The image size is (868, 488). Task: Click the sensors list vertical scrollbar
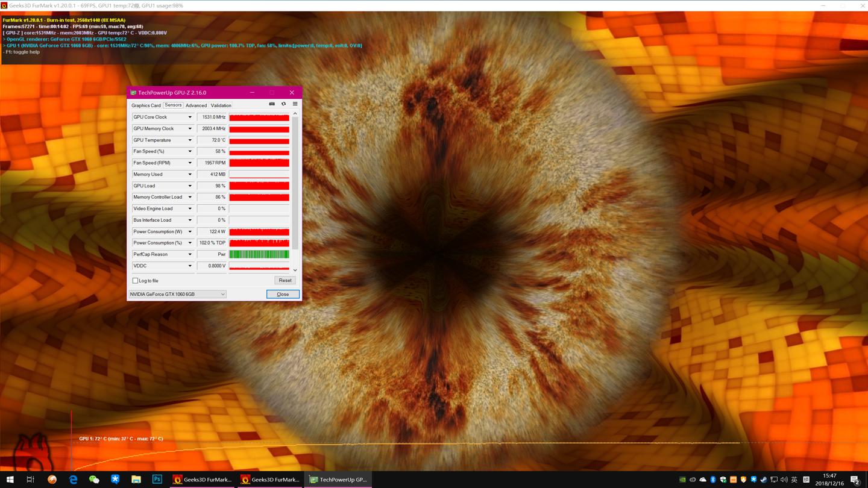pos(295,181)
